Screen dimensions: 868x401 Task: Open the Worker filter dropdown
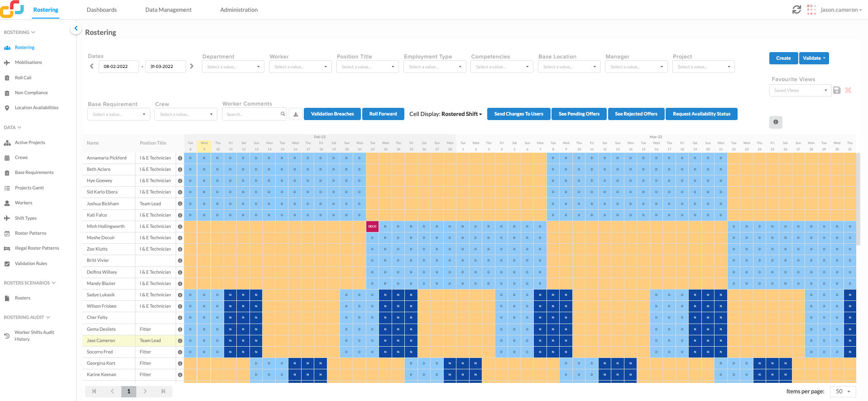coord(300,67)
